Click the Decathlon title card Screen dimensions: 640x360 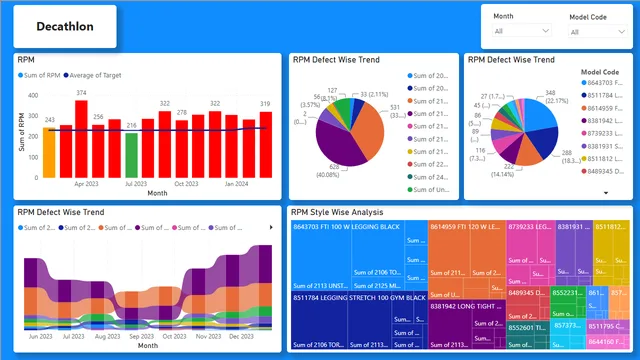click(65, 26)
